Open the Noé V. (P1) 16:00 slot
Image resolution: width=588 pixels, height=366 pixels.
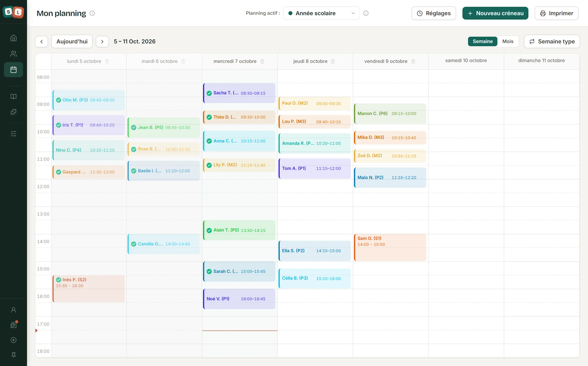point(239,299)
